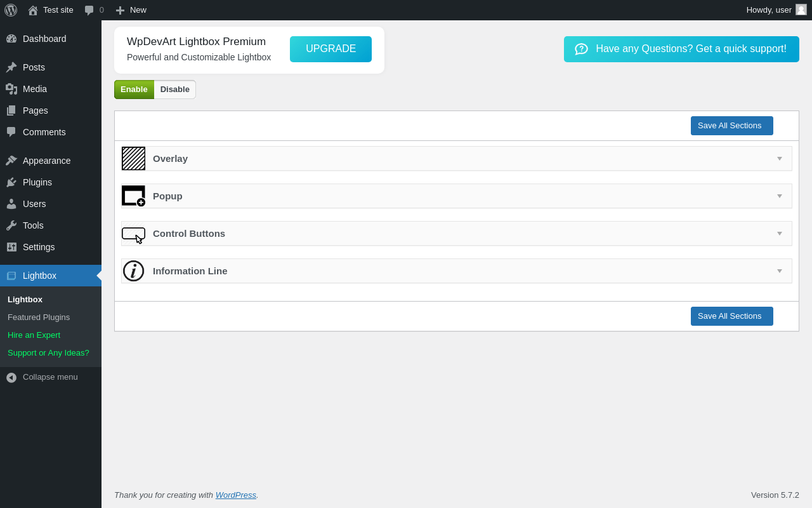The width and height of the screenshot is (812, 508).
Task: Enable the lightbox plugin
Action: 134,90
